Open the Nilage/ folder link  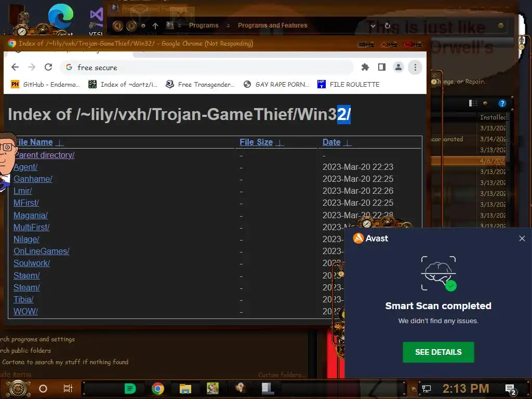point(26,239)
